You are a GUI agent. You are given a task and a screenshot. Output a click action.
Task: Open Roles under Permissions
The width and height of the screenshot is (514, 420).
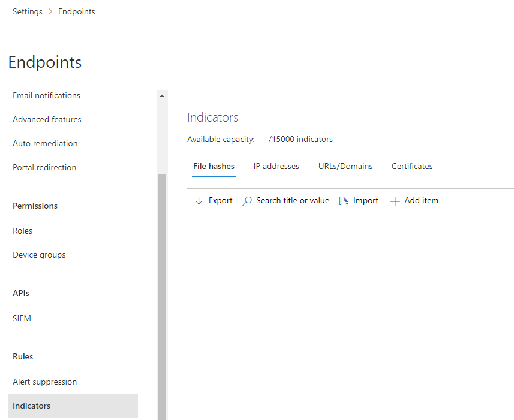click(22, 231)
